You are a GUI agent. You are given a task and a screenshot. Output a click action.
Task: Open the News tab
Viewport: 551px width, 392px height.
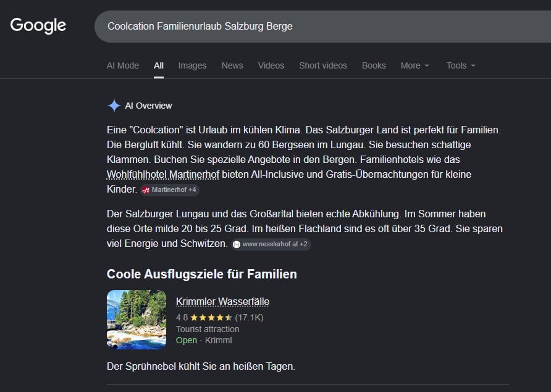coord(232,65)
